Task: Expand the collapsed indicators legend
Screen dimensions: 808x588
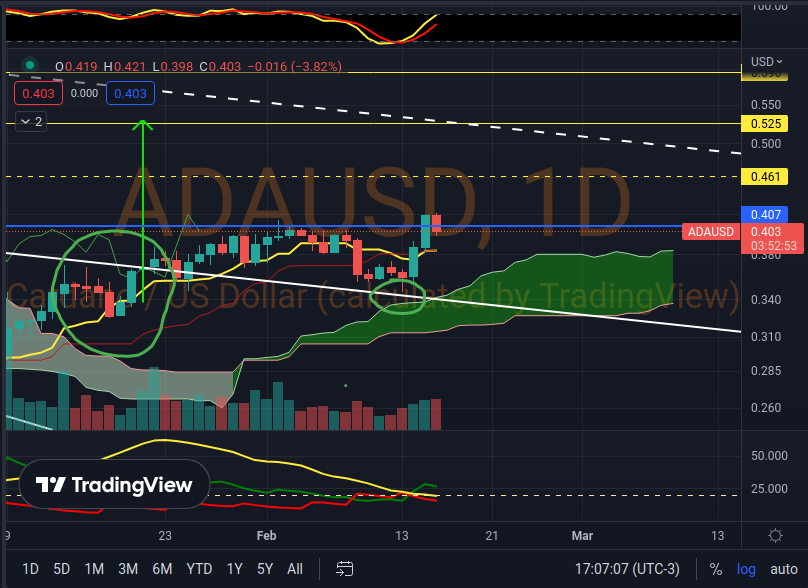Action: pyautogui.click(x=30, y=122)
